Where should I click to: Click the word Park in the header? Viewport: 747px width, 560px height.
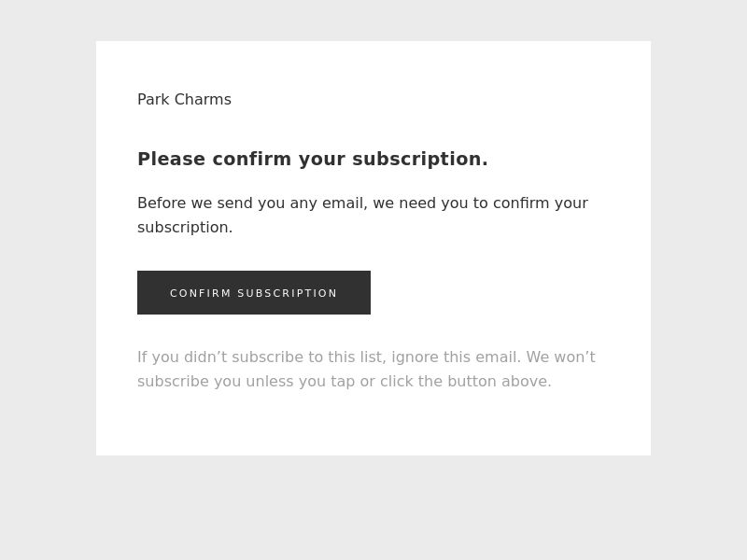tap(153, 100)
